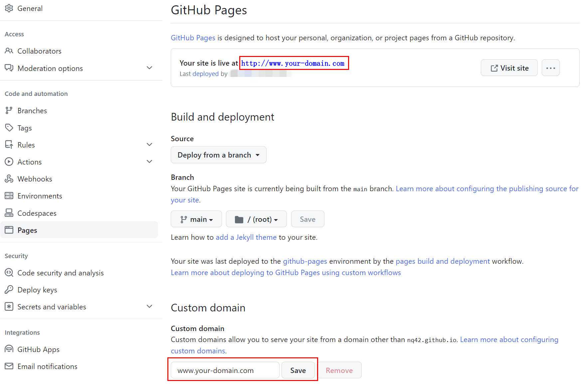Click the external-link icon on Visit site
588x385 pixels.
[494, 68]
